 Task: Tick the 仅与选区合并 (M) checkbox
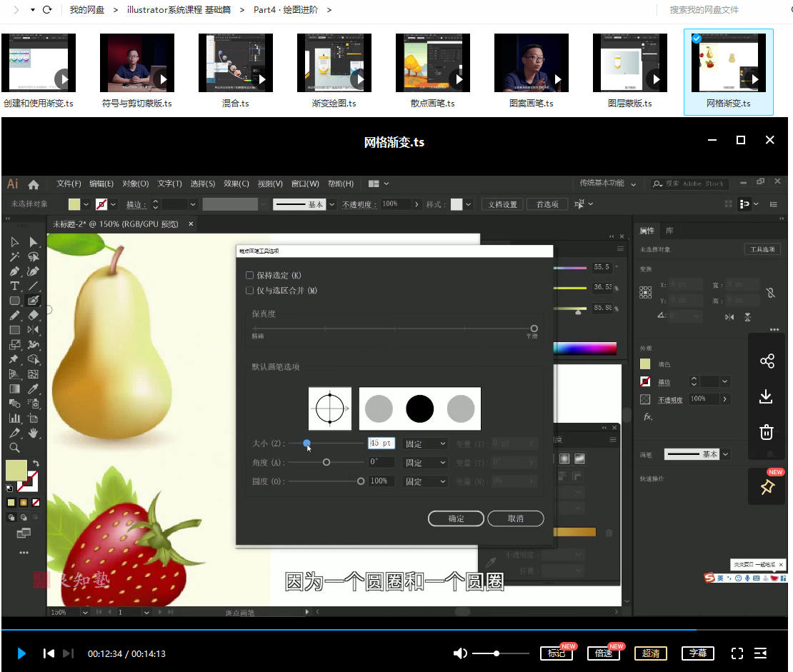point(249,291)
